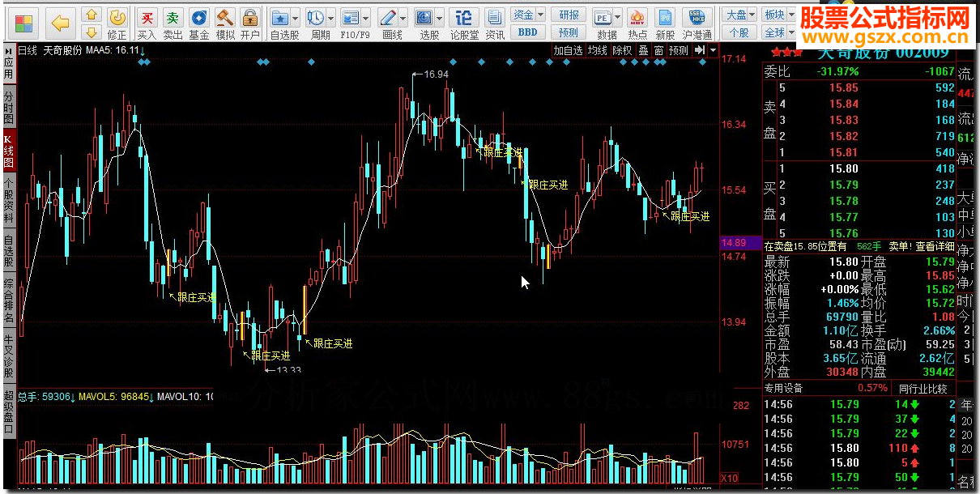980x494 pixels.
Task: Open the 论股堂 forum icon
Action: tap(464, 23)
